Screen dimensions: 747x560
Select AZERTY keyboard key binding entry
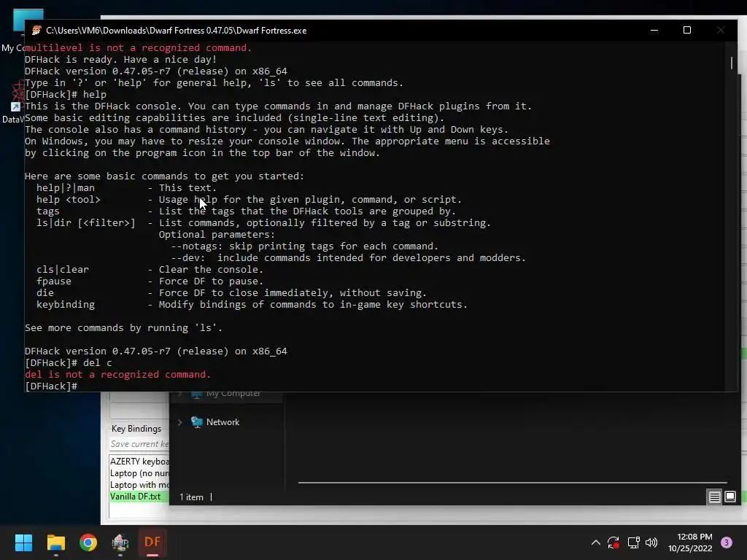tap(139, 462)
